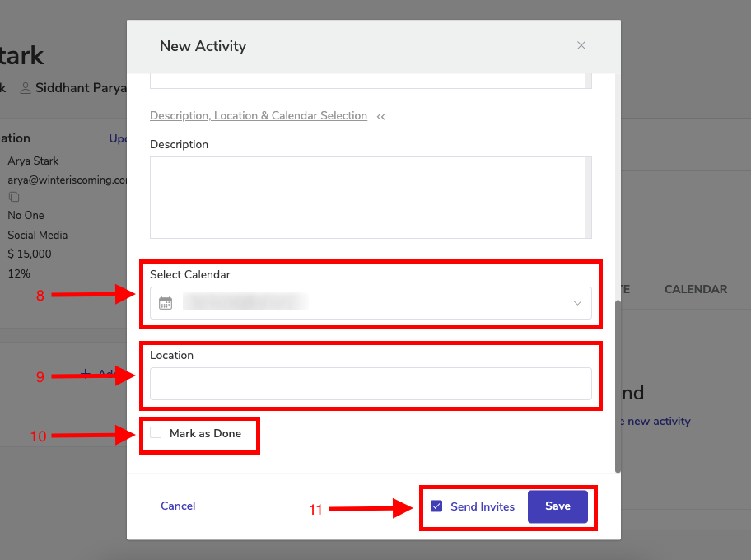Click the Description box scrollbar
The image size is (751, 560).
click(588, 198)
